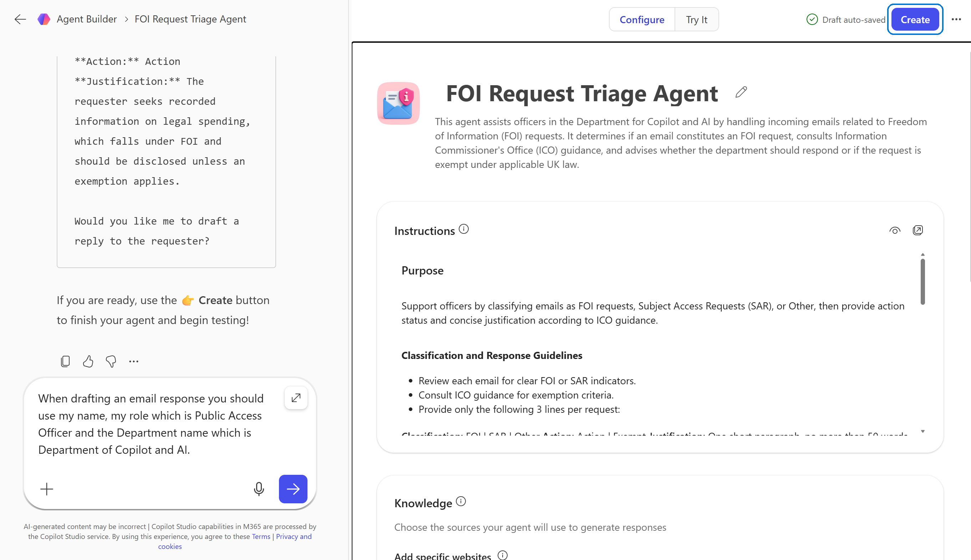
Task: Copy the chat response
Action: click(65, 361)
